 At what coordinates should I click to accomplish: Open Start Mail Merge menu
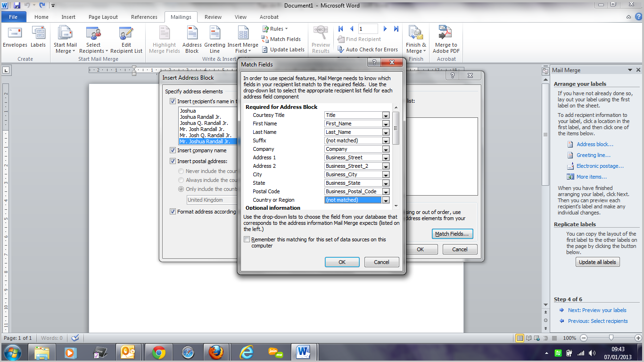pyautogui.click(x=65, y=40)
